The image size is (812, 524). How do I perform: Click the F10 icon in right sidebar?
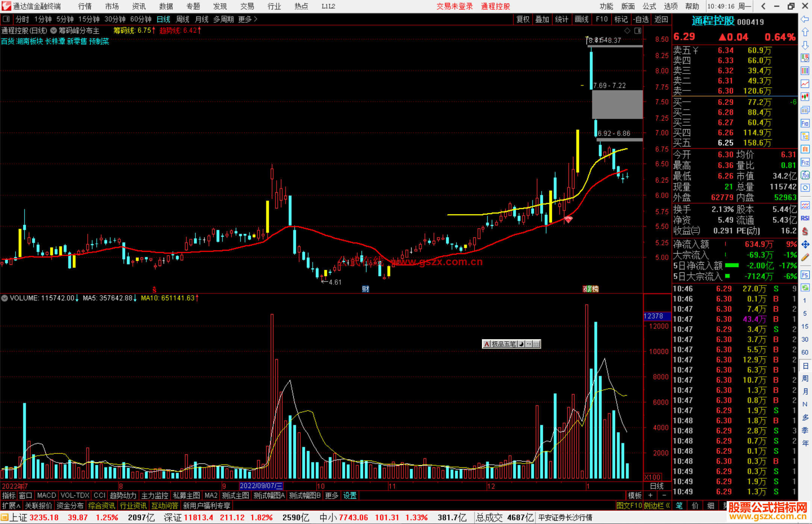[805, 123]
